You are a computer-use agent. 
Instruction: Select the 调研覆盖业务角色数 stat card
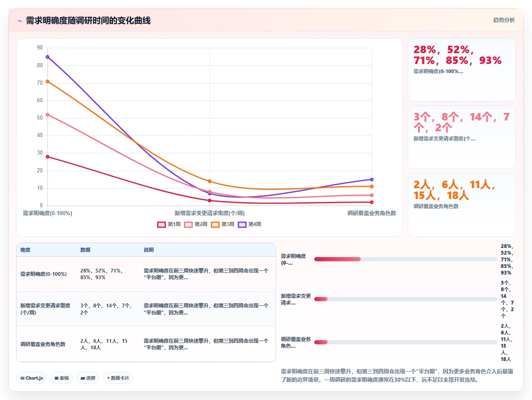pyautogui.click(x=462, y=205)
